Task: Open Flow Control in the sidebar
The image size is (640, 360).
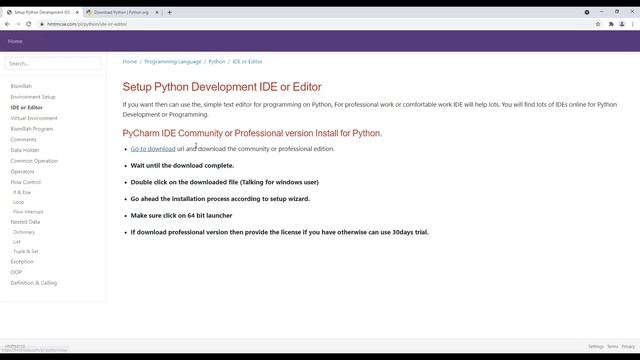Action: coord(26,182)
